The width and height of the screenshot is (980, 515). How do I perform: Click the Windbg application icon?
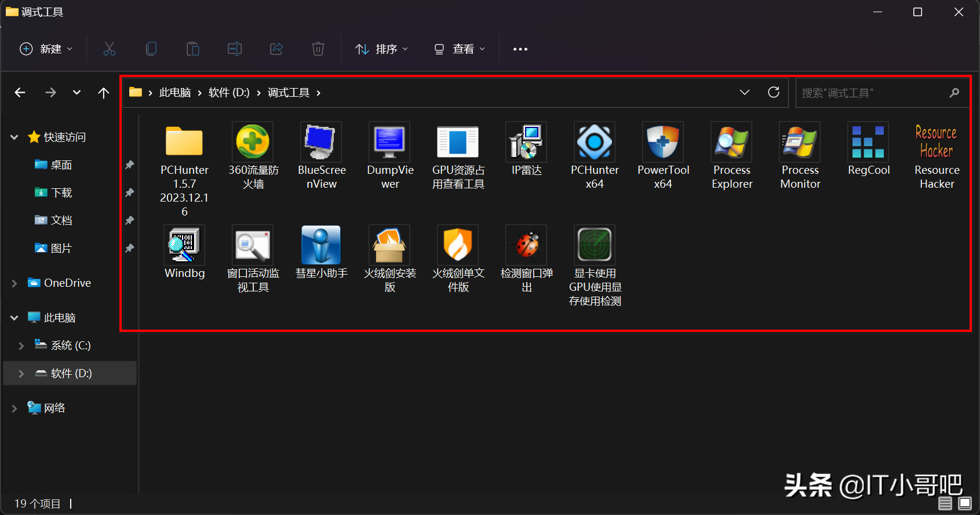184,246
